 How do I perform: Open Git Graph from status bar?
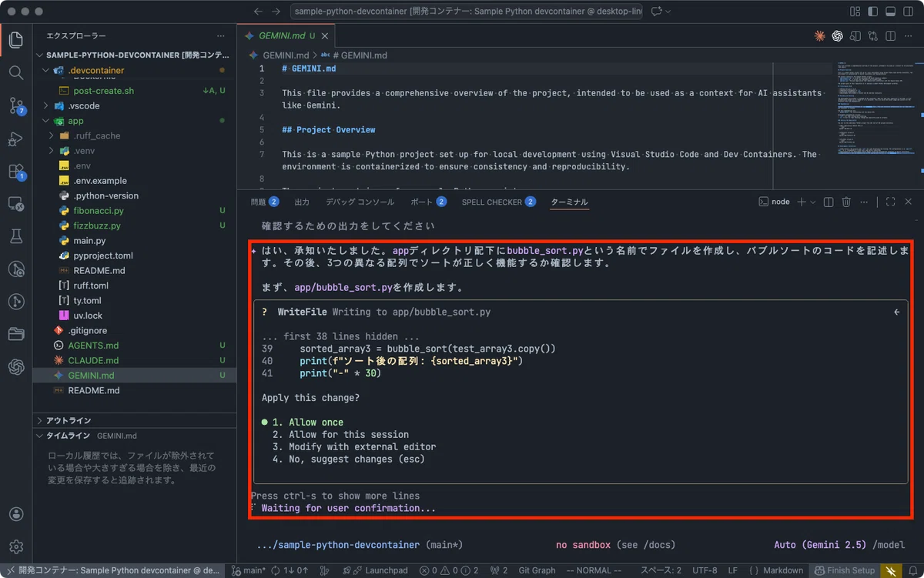pos(537,570)
